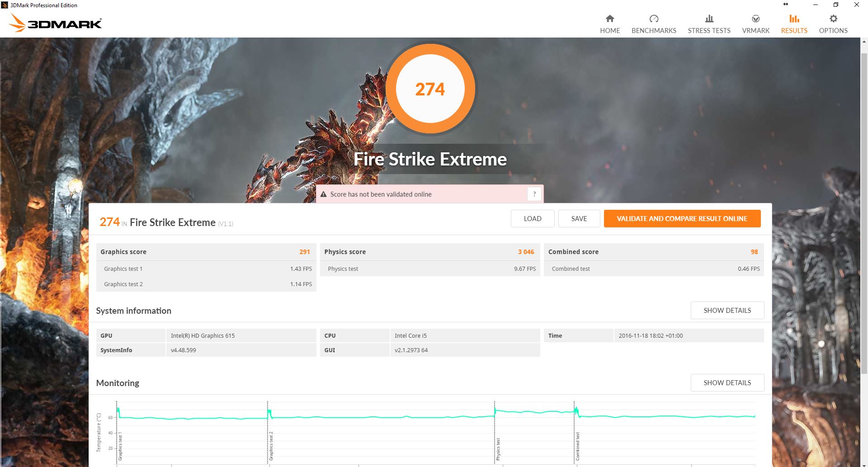This screenshot has width=868, height=467.
Task: Click the SAVE button
Action: (x=579, y=219)
